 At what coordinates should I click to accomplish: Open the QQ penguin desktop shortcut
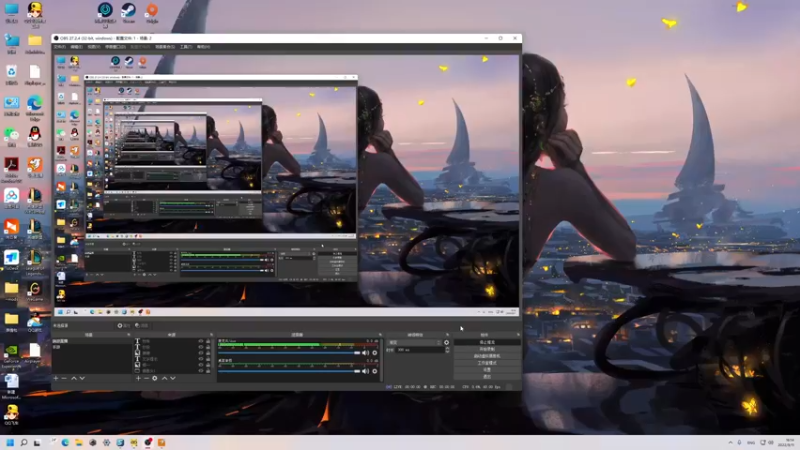click(x=35, y=137)
